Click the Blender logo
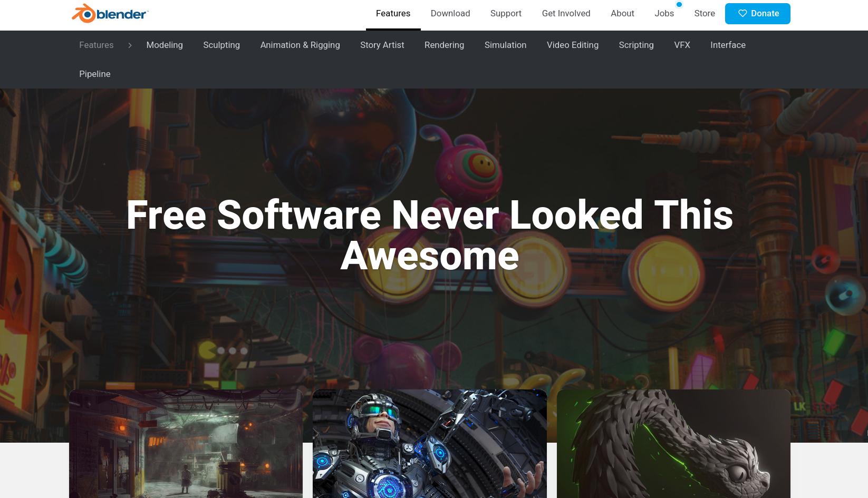 [x=110, y=14]
